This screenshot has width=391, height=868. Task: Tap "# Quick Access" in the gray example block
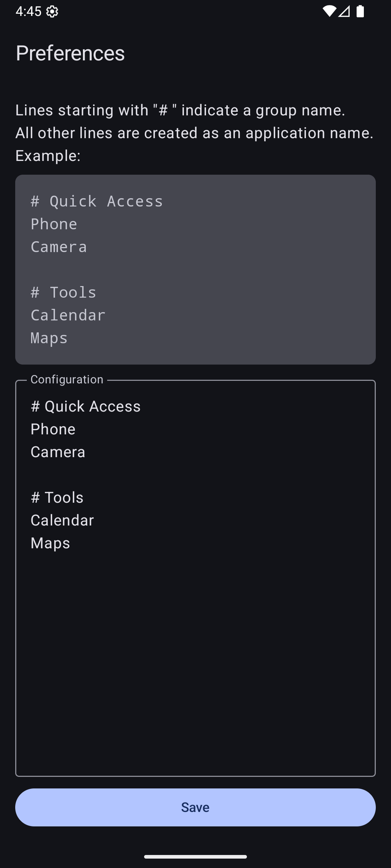click(x=97, y=201)
